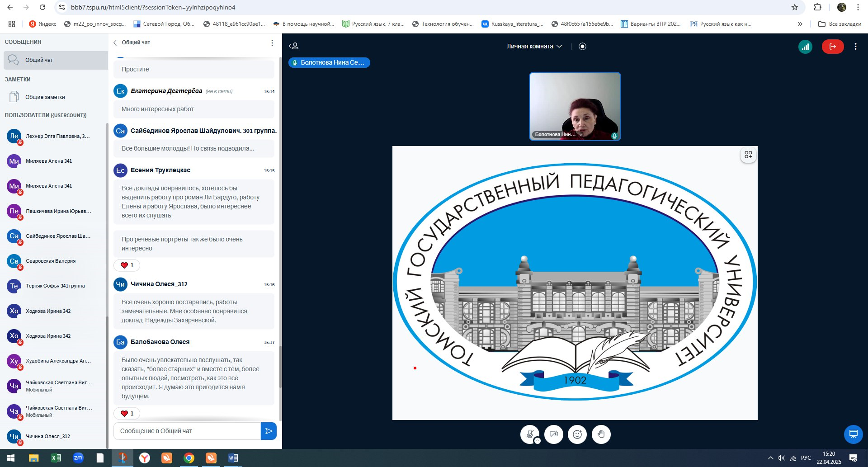Toggle the webcam share button
This screenshot has width=868, height=467.
tap(554, 434)
